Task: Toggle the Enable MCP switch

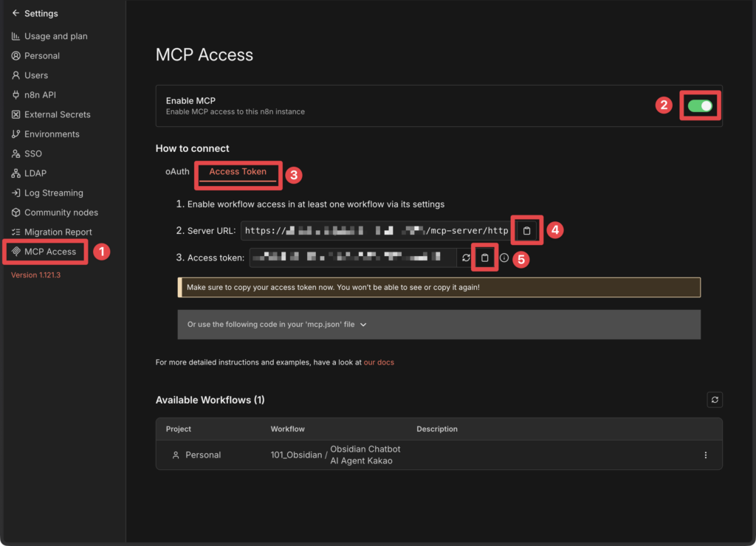Action: coord(700,106)
